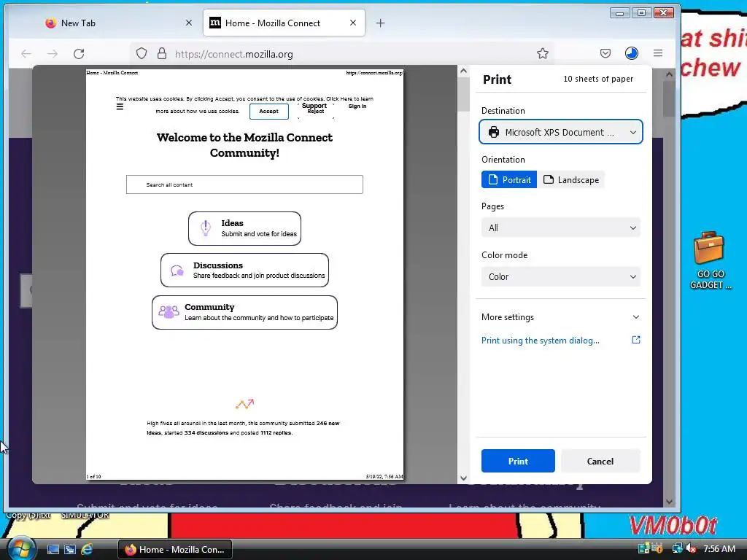The image size is (747, 560).
Task: Click Print using the system dialog link
Action: [541, 341]
